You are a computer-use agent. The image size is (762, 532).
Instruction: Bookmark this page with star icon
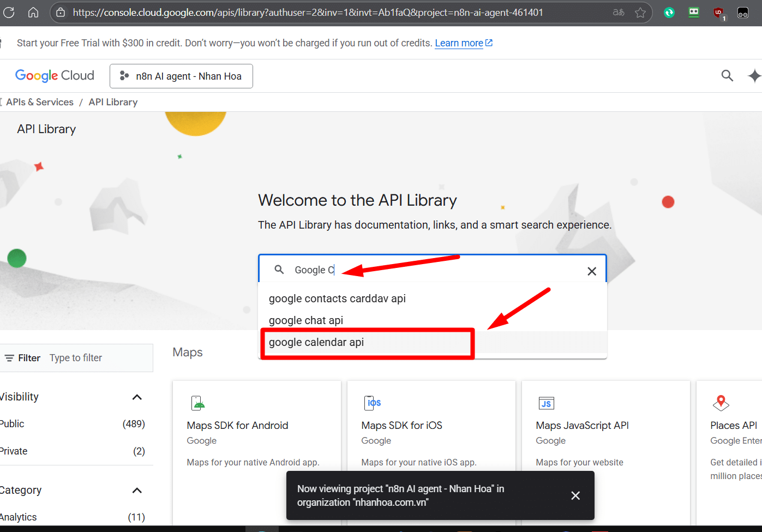pyautogui.click(x=640, y=12)
